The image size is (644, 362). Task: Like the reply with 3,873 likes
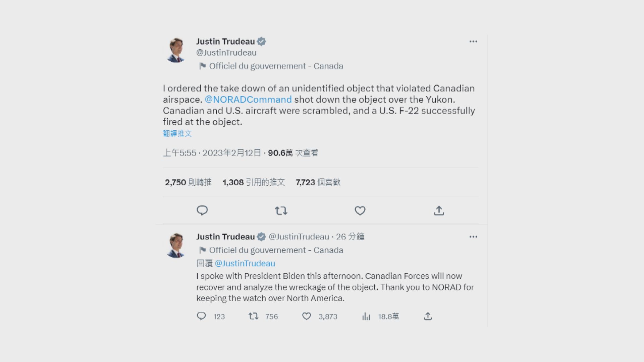pos(307,316)
